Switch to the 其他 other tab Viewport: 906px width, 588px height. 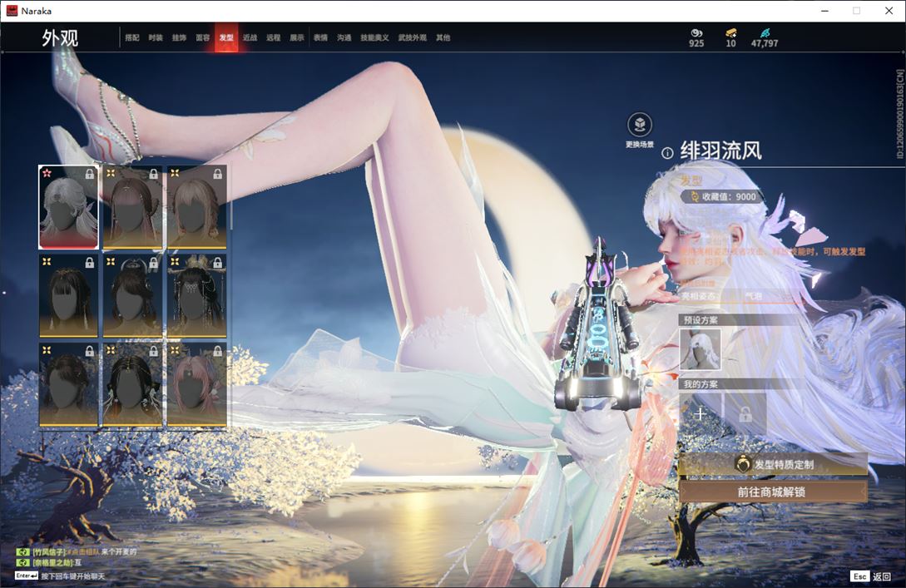point(443,37)
